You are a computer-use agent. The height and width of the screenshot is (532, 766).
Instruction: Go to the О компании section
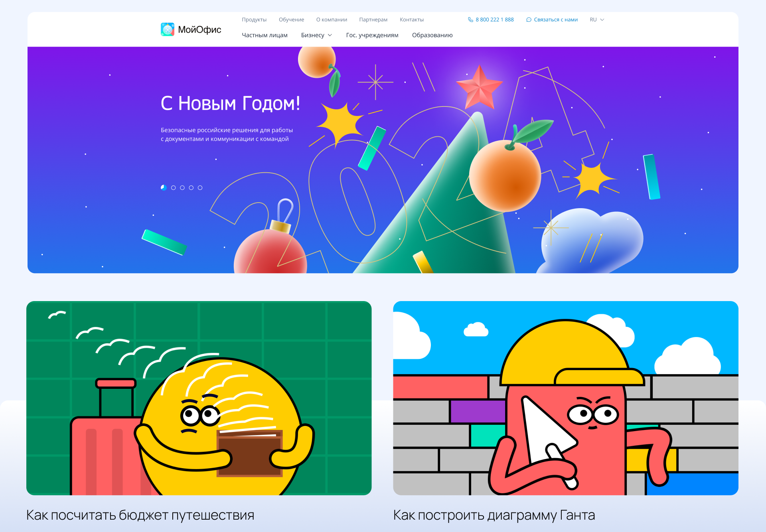tap(332, 20)
